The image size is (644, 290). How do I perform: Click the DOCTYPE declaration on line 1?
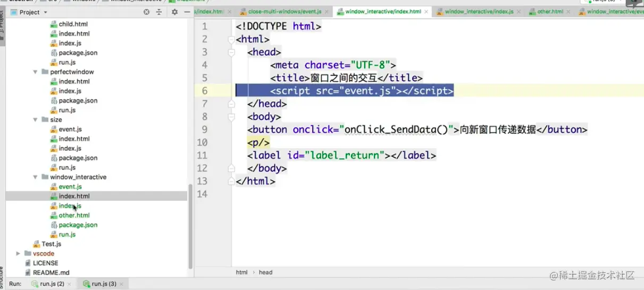(x=279, y=27)
